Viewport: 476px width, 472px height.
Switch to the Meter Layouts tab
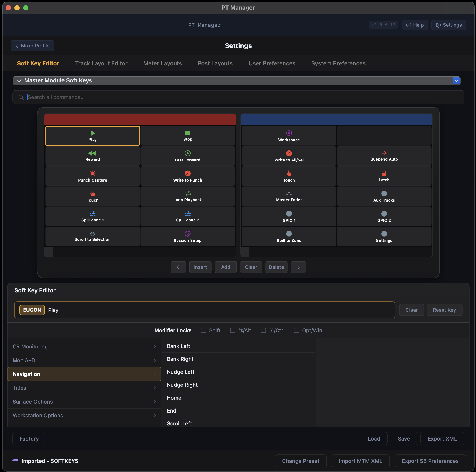click(x=162, y=63)
